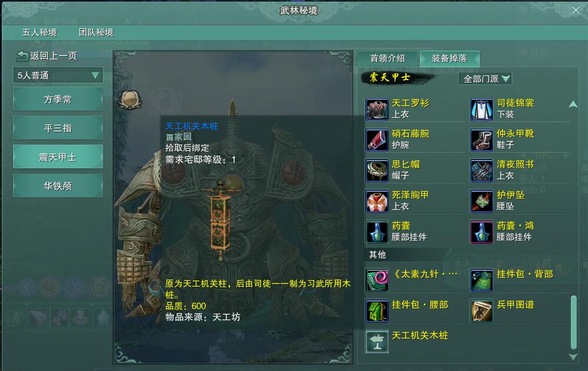The width and height of the screenshot is (588, 371).
Task: Expand the 全部门派 sect filter dropdown
Action: 485,79
